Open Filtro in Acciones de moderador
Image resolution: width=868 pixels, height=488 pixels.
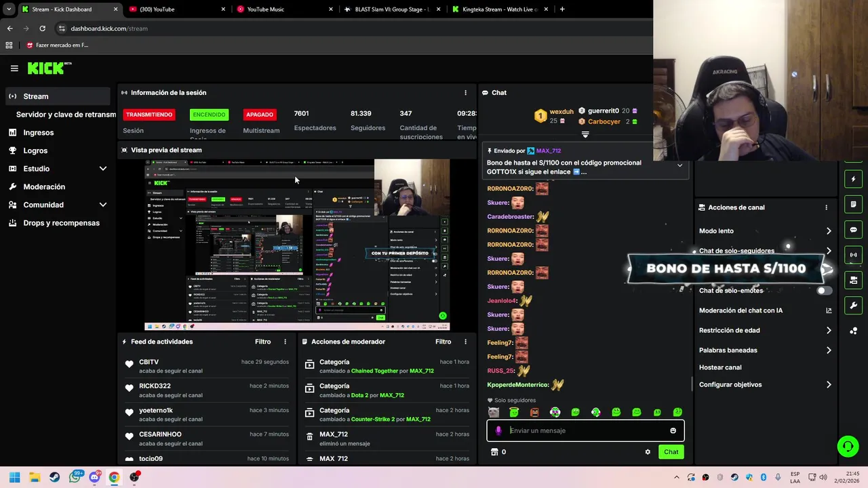[443, 342]
